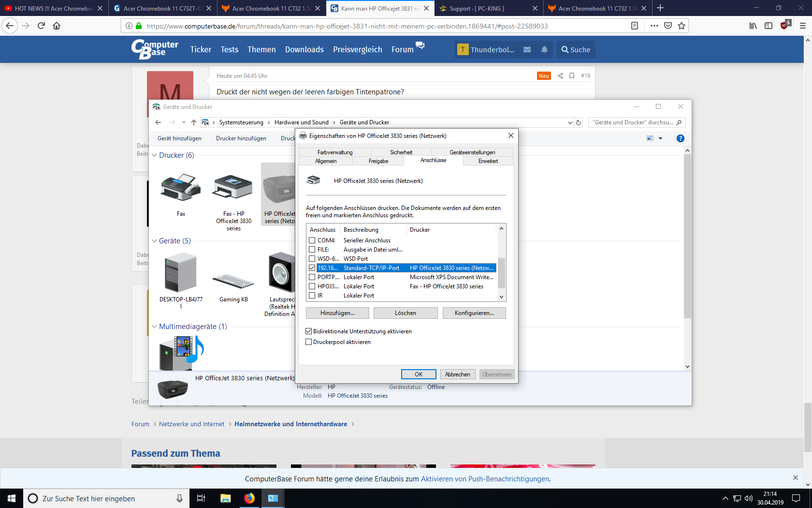Collapse the Multimediageräte (1) group

[x=154, y=327]
